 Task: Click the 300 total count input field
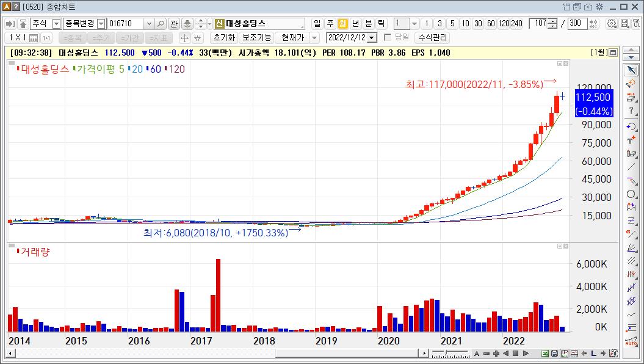click(x=577, y=24)
